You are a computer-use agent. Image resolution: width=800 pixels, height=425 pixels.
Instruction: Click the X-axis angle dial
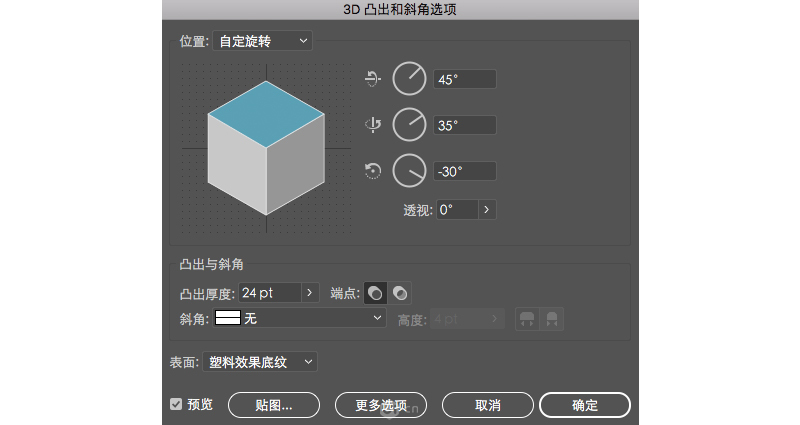coord(409,80)
